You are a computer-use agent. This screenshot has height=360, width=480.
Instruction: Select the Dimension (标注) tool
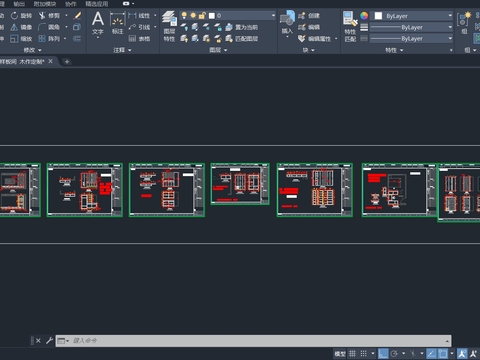117,23
